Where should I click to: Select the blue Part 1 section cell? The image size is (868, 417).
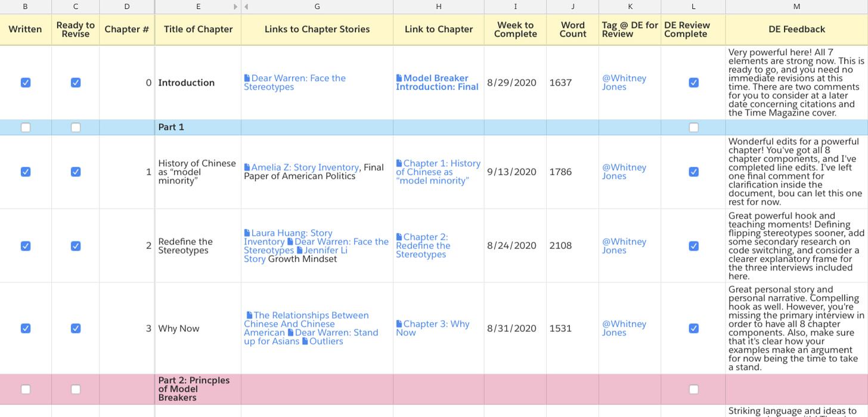(197, 127)
